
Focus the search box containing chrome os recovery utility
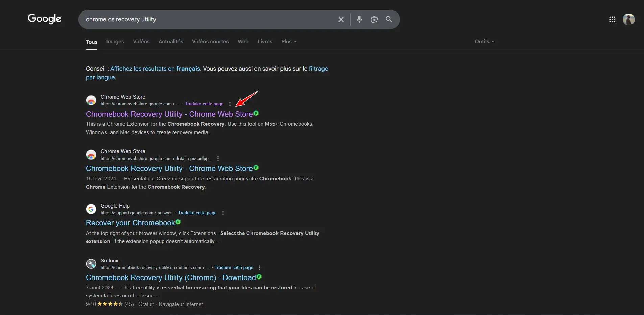pyautogui.click(x=203, y=20)
